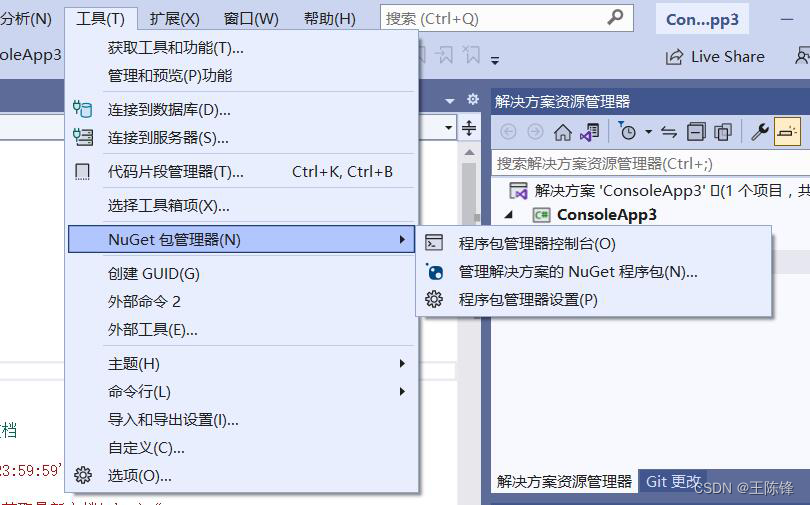
Task: Click the wrench properties icon
Action: (x=759, y=132)
